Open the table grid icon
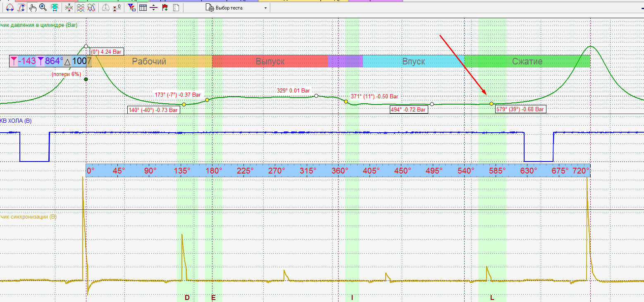 tap(143, 7)
